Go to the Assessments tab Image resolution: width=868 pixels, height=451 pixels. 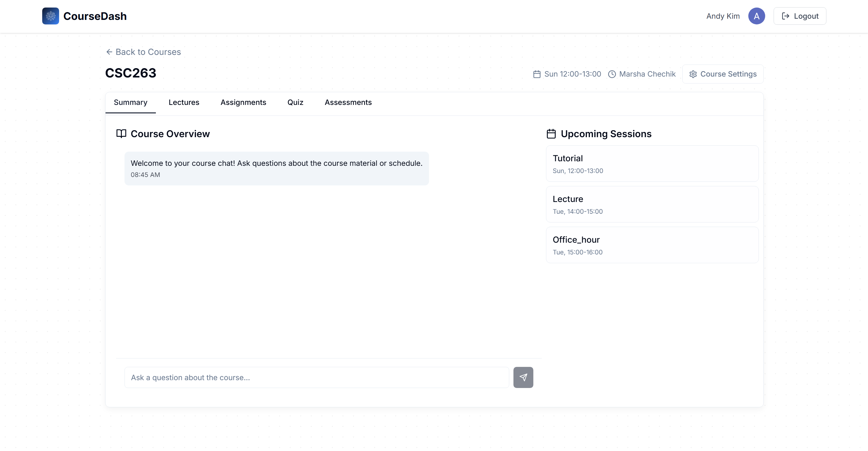(348, 102)
